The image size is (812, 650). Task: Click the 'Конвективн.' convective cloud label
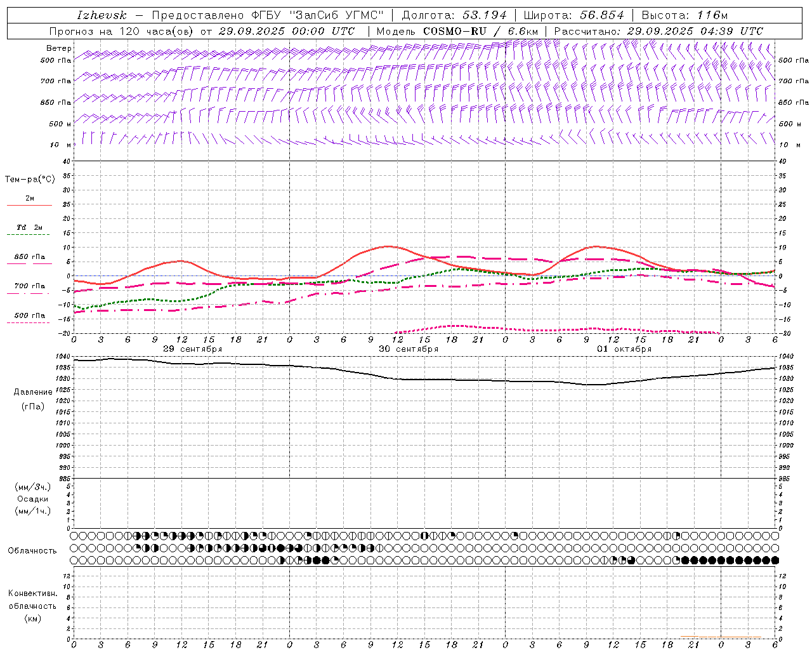32,594
